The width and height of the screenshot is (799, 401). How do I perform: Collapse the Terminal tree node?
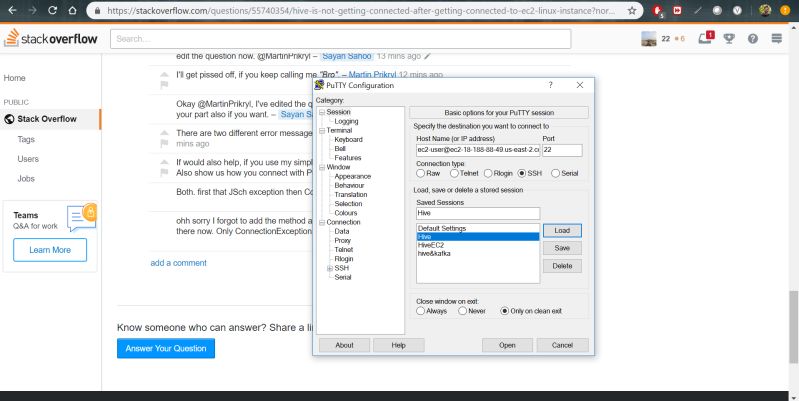click(x=322, y=130)
